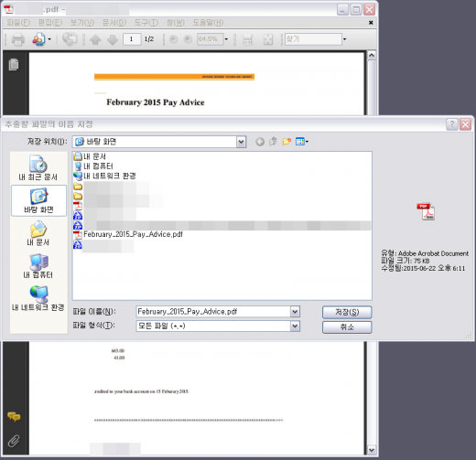
Task: Select 내 문서 in the places sidebar
Action: 38,233
